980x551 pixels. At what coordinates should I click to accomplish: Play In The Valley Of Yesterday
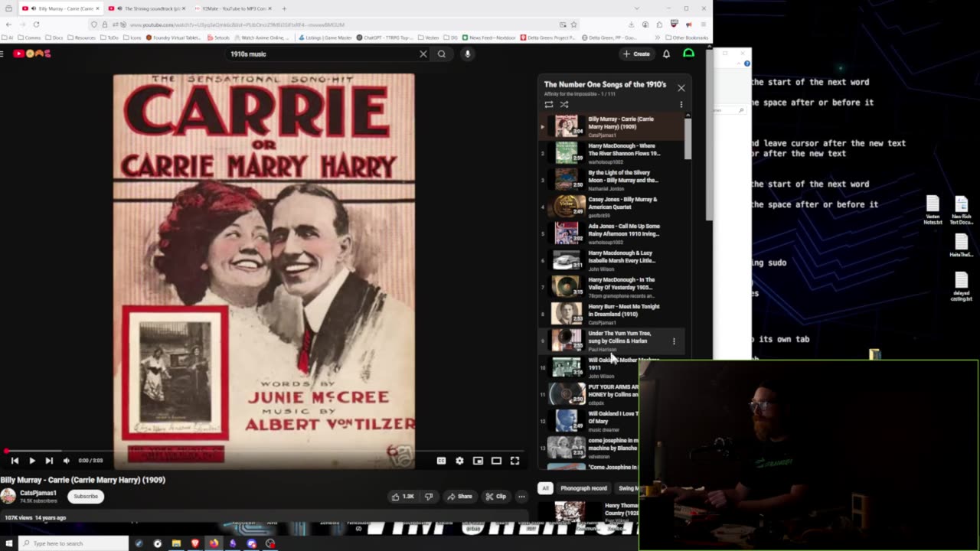tap(612, 287)
